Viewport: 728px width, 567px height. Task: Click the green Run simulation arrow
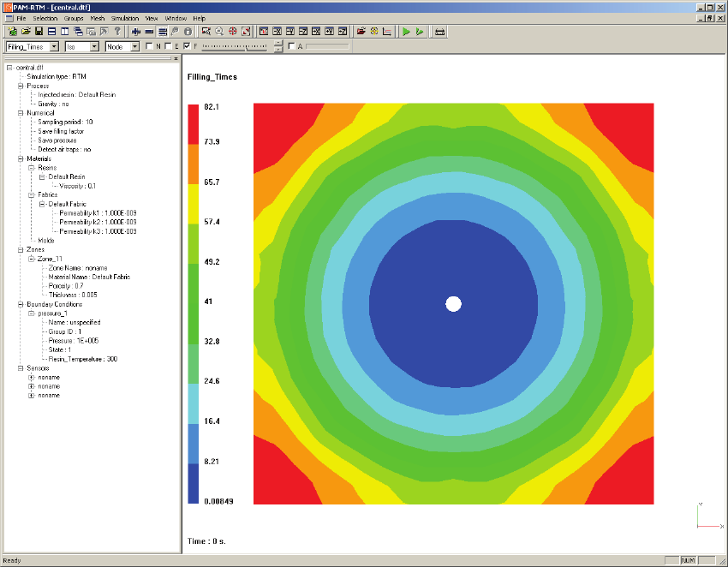click(x=406, y=32)
